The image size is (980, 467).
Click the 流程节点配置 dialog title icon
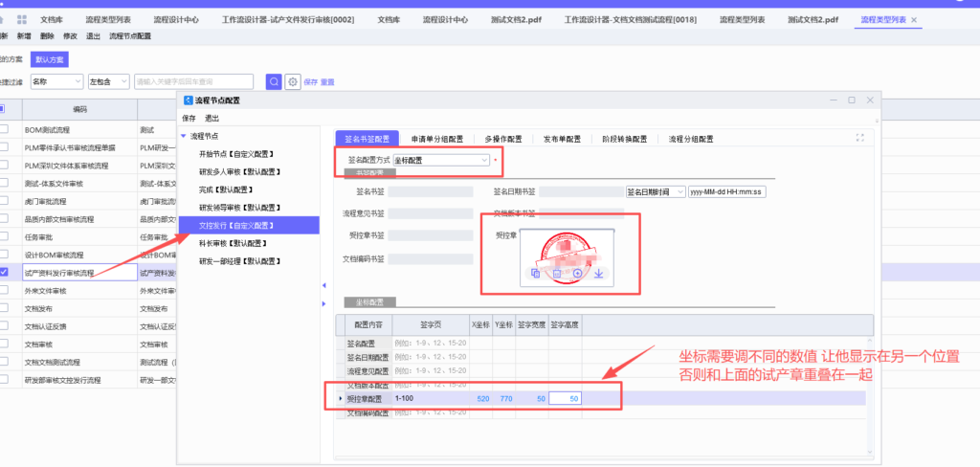click(x=189, y=100)
